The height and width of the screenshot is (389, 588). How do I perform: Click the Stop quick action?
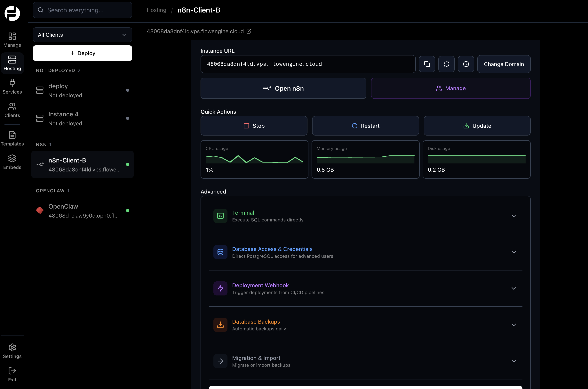[x=254, y=126]
